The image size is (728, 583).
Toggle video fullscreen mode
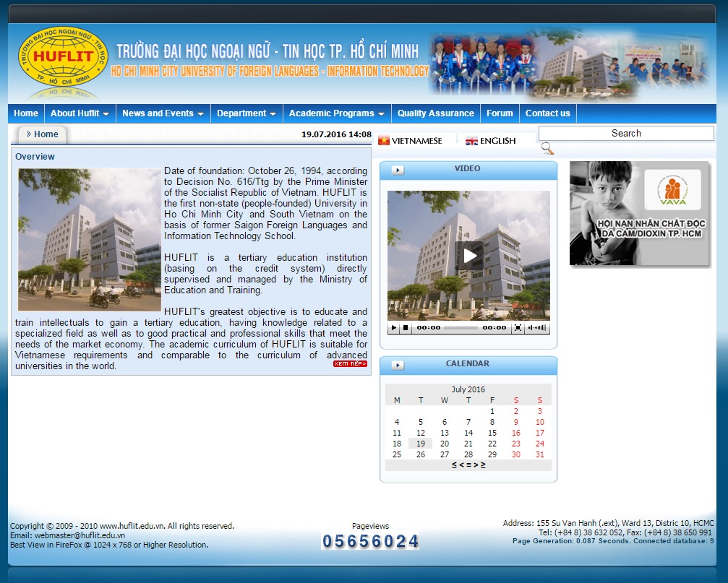[x=518, y=327]
